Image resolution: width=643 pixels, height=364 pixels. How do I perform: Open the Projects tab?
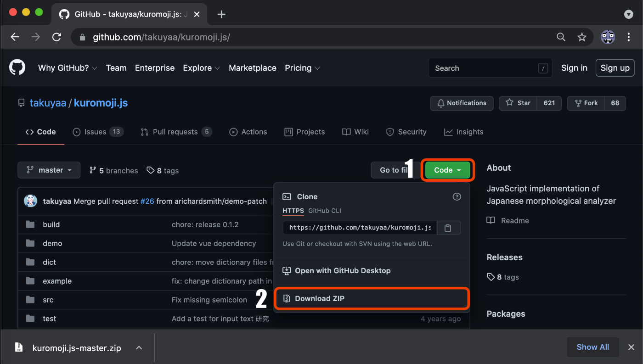(x=305, y=132)
